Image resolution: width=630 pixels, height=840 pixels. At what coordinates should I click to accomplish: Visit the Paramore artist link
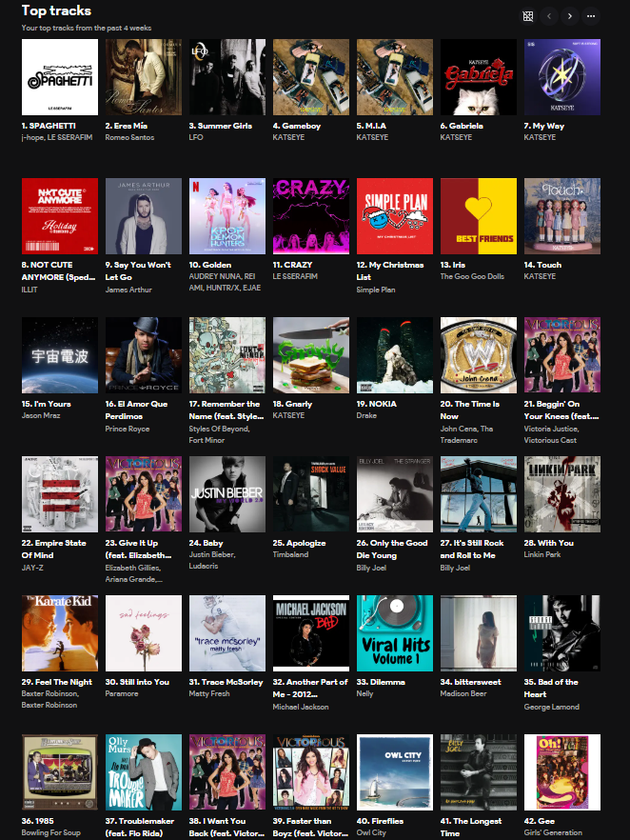(x=122, y=693)
